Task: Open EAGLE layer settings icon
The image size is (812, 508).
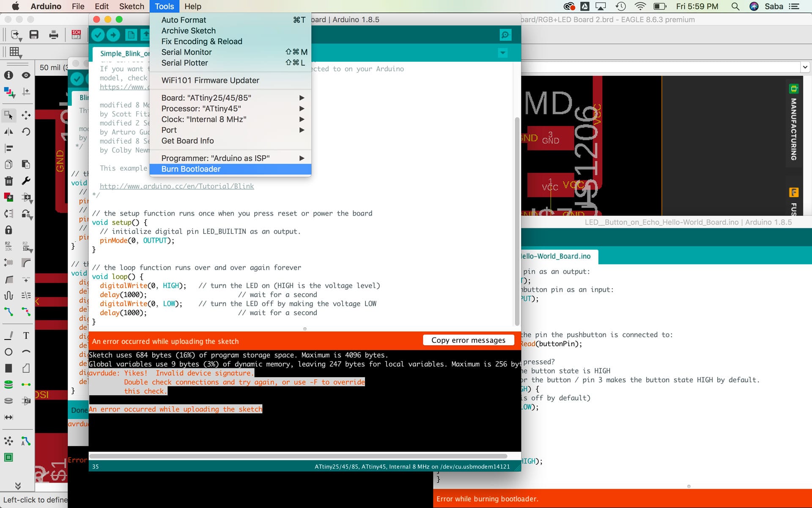Action: [x=9, y=92]
